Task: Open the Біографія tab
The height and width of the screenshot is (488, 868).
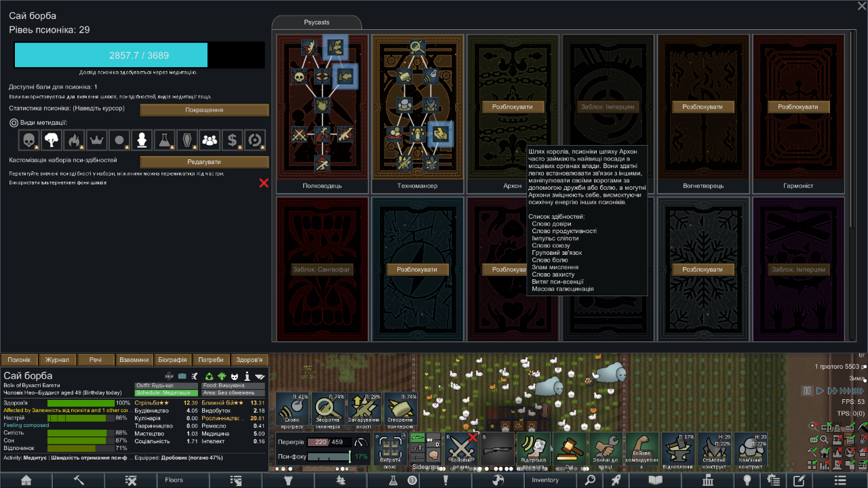Action: pyautogui.click(x=173, y=360)
